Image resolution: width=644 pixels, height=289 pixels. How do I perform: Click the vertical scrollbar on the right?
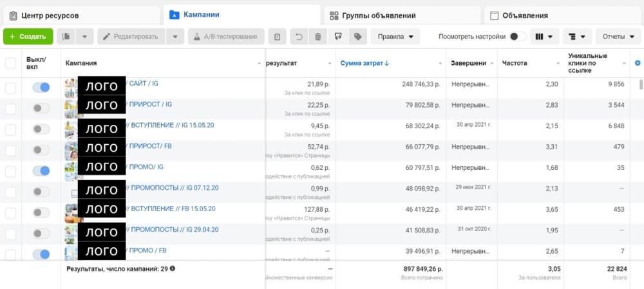(641, 85)
